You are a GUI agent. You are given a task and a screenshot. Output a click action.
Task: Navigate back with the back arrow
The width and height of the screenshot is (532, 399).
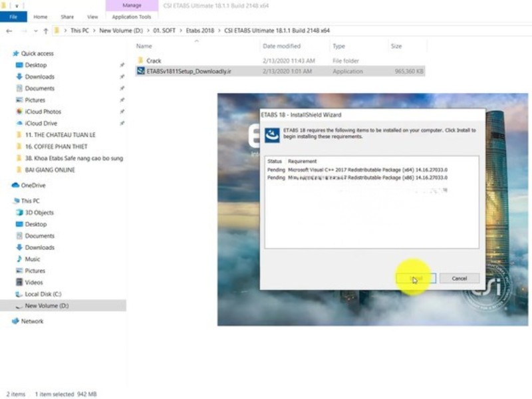9,31
